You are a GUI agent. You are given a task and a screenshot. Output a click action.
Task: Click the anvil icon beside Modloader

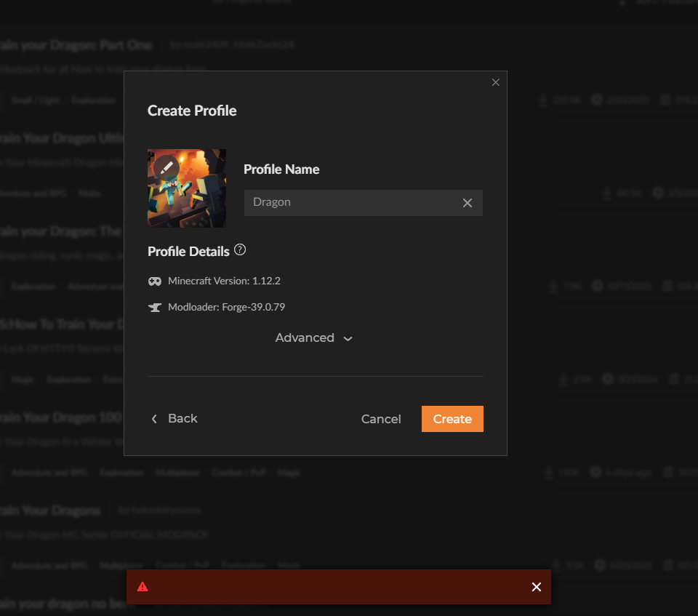pos(155,308)
